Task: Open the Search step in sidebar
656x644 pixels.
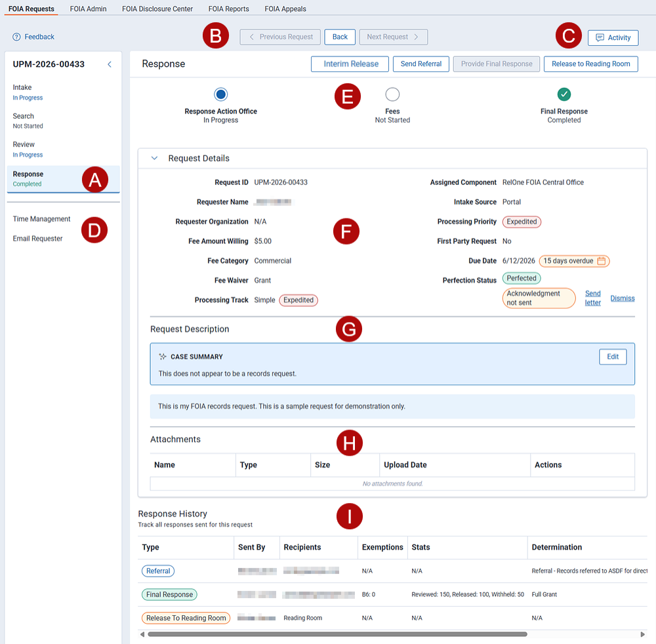Action: pos(28,121)
